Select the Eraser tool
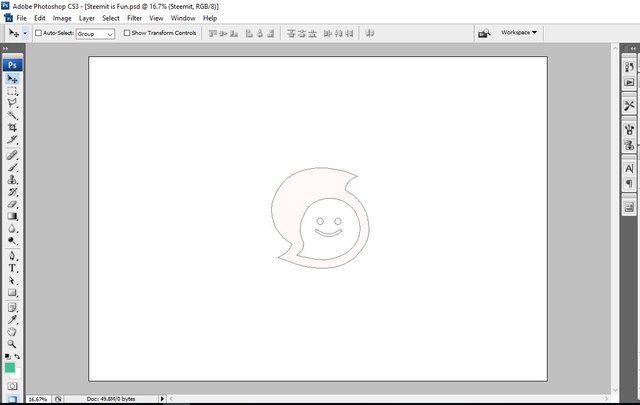The height and width of the screenshot is (405, 640). pos(12,204)
